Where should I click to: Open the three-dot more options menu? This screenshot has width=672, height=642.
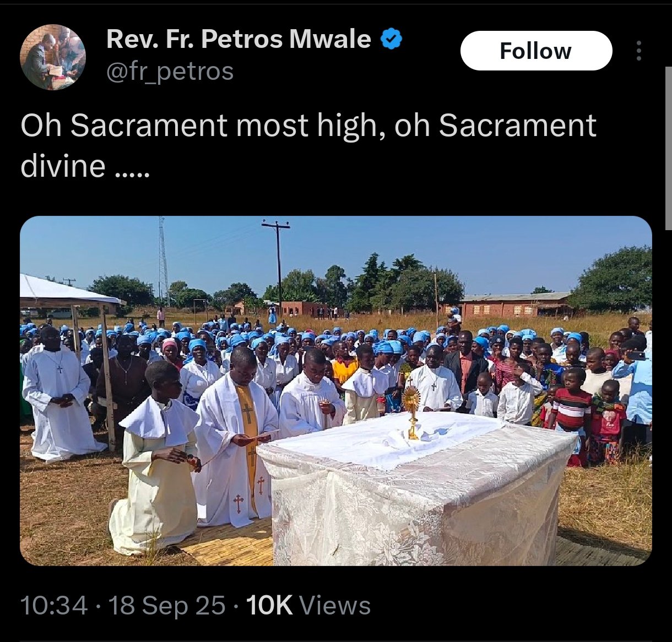[638, 51]
